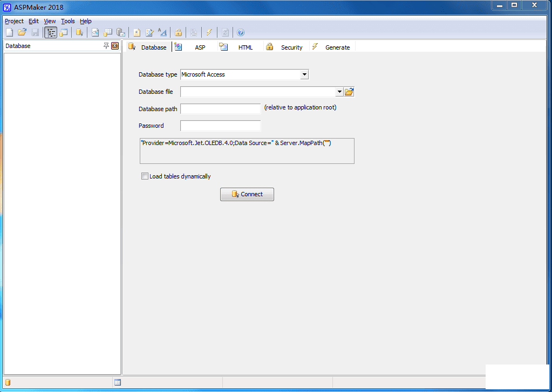Click the table icon in the status bar

coord(118,382)
